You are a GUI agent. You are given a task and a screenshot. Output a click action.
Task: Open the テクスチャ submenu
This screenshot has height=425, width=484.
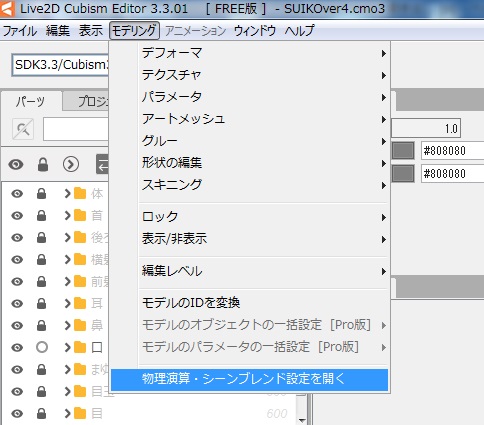(249, 75)
